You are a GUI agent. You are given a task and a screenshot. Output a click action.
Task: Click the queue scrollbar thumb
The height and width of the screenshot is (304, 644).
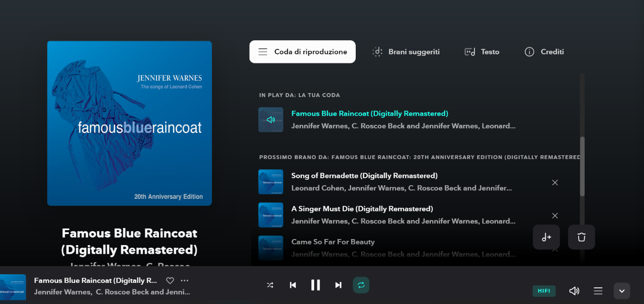(582, 166)
